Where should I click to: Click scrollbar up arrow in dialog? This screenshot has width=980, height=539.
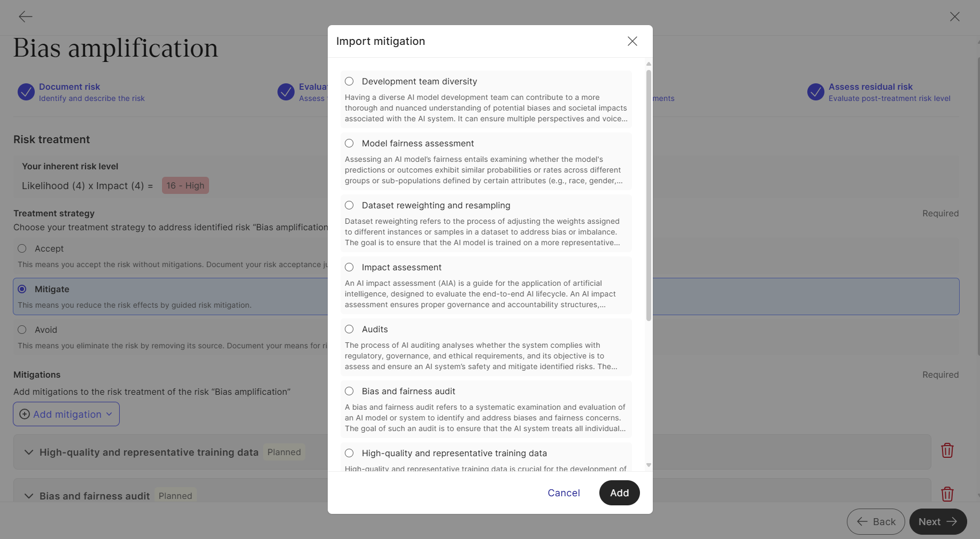649,64
